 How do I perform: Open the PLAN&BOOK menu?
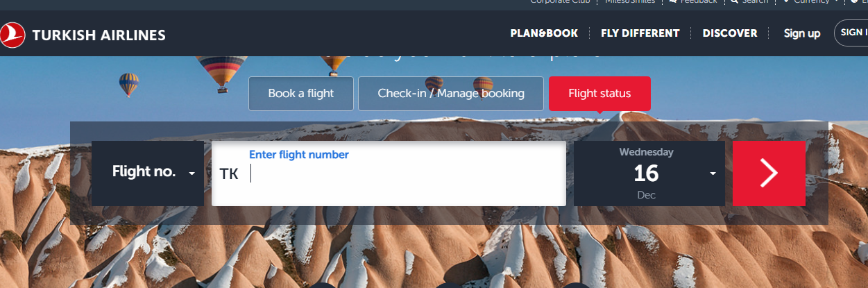pyautogui.click(x=544, y=33)
